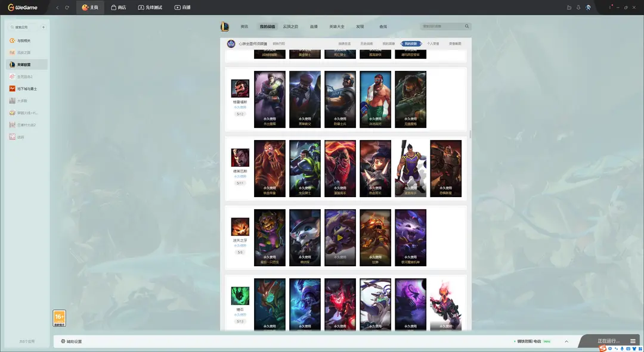This screenshot has width=644, height=352.
Task: Click the 16+ age rating badge
Action: 60,319
